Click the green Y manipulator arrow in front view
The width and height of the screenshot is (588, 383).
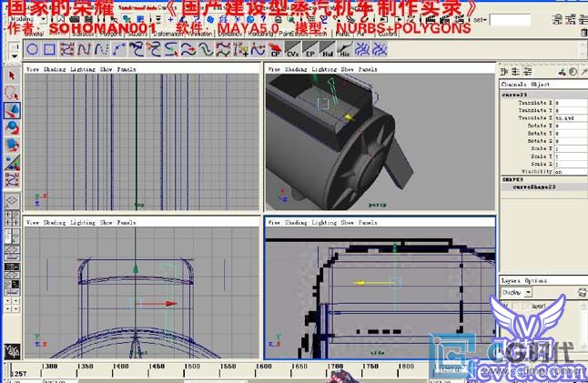[136, 268]
